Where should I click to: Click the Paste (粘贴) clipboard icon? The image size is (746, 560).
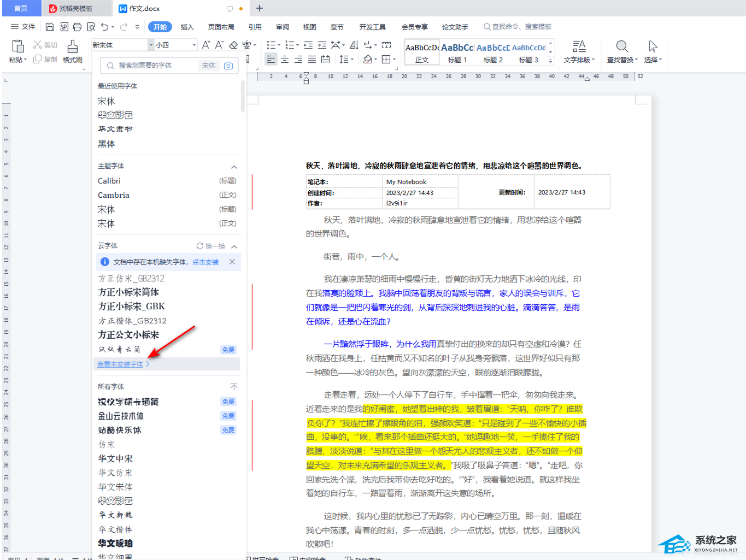pyautogui.click(x=18, y=47)
